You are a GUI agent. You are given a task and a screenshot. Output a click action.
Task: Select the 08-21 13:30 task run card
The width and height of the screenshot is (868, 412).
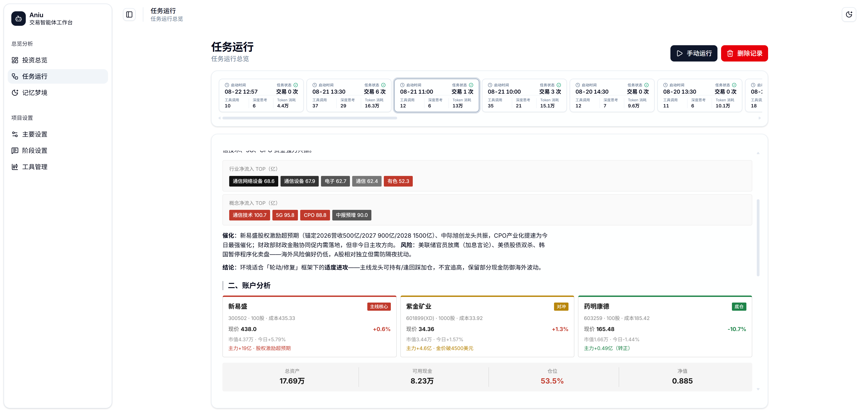349,95
